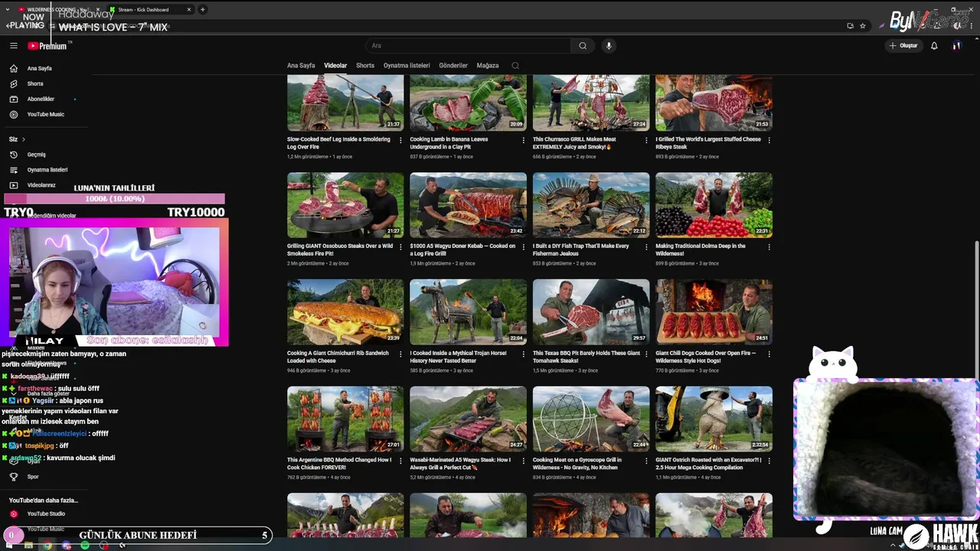Play the Texas BBQ Pit Tomahawk thumbnail
Image resolution: width=980 pixels, height=551 pixels.
click(x=591, y=311)
